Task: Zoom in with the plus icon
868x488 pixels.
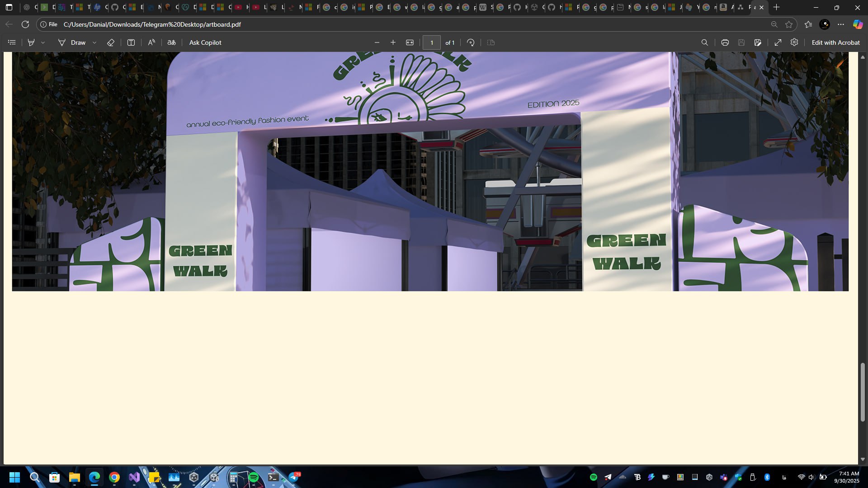Action: tap(393, 42)
